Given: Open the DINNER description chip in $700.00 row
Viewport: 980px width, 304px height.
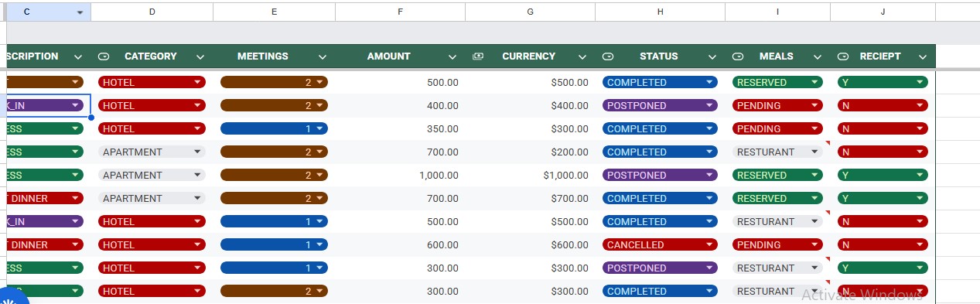Looking at the screenshot, I should tap(45, 198).
